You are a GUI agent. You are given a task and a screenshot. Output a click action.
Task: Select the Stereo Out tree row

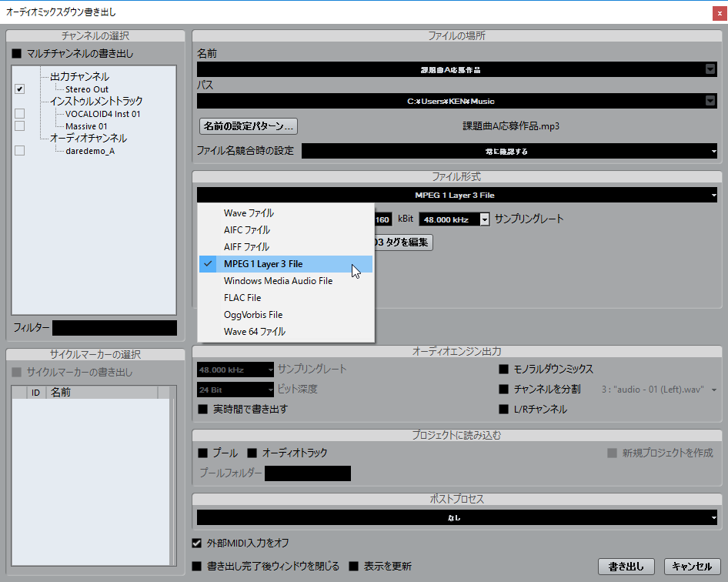coord(87,89)
